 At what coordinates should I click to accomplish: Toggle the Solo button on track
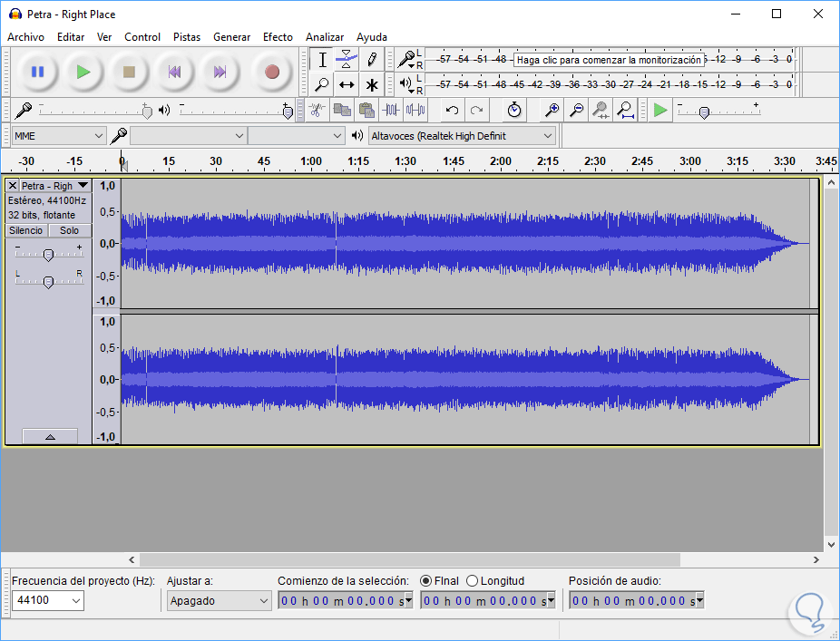click(x=70, y=230)
